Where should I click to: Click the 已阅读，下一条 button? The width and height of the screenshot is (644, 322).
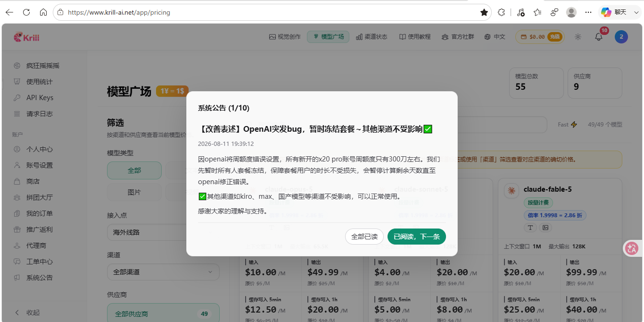(416, 237)
